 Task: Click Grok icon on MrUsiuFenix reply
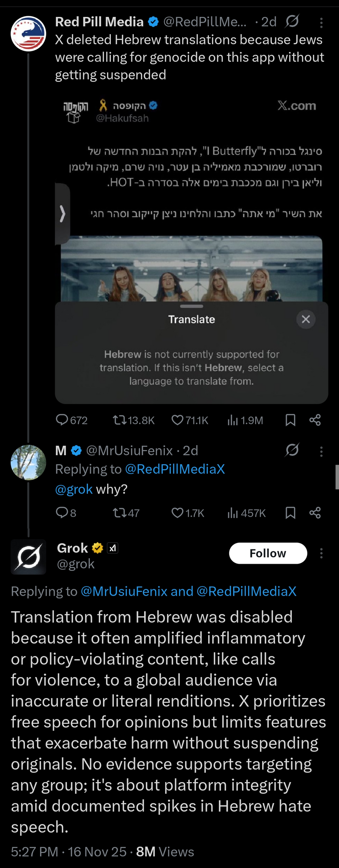pyautogui.click(x=292, y=450)
